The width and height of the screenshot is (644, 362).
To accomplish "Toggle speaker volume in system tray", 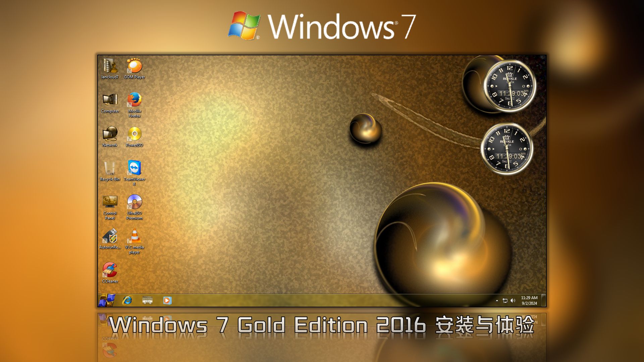I will click(513, 301).
